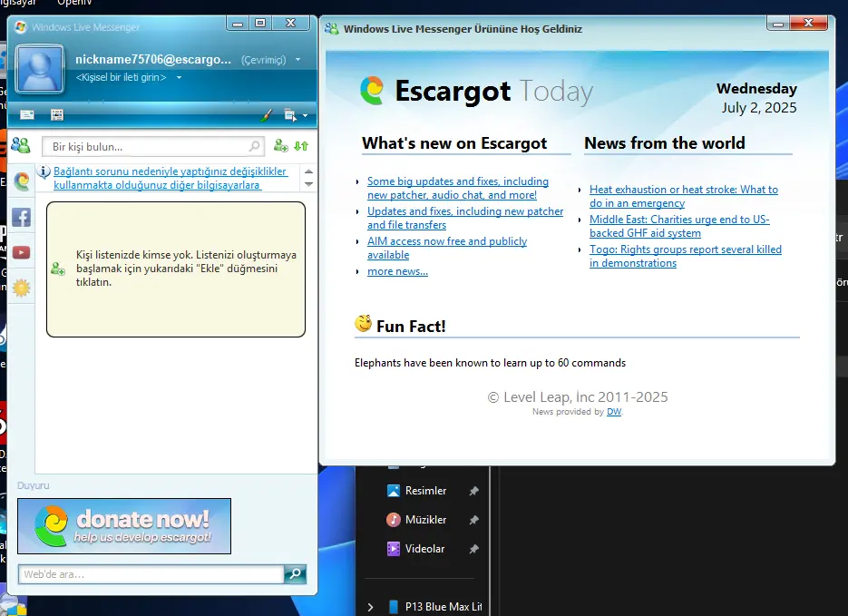Open Müzikler in the File Explorer sidebar
The width and height of the screenshot is (848, 616).
(x=425, y=520)
